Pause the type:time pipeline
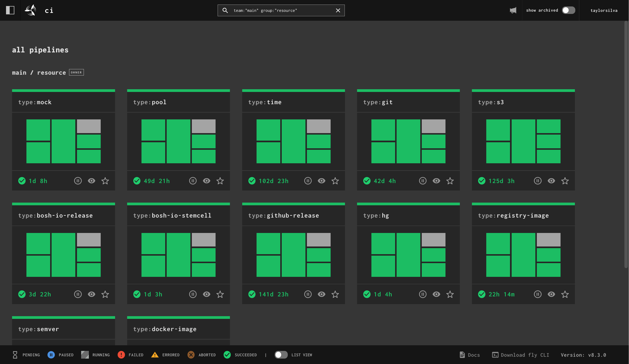 (308, 181)
